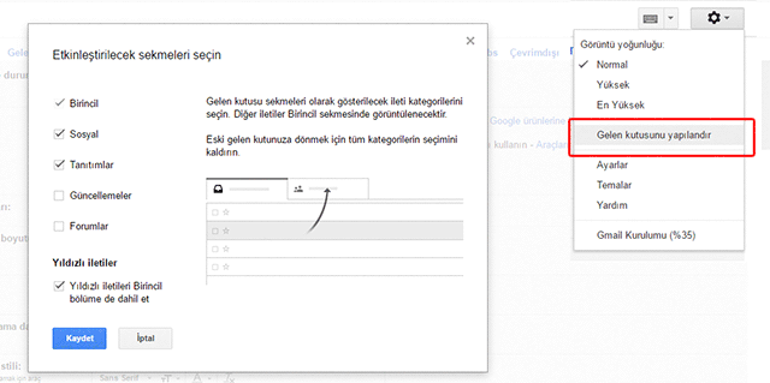Uncheck the Sosyal tab checkbox
This screenshot has height=383, width=770.
pos(59,134)
